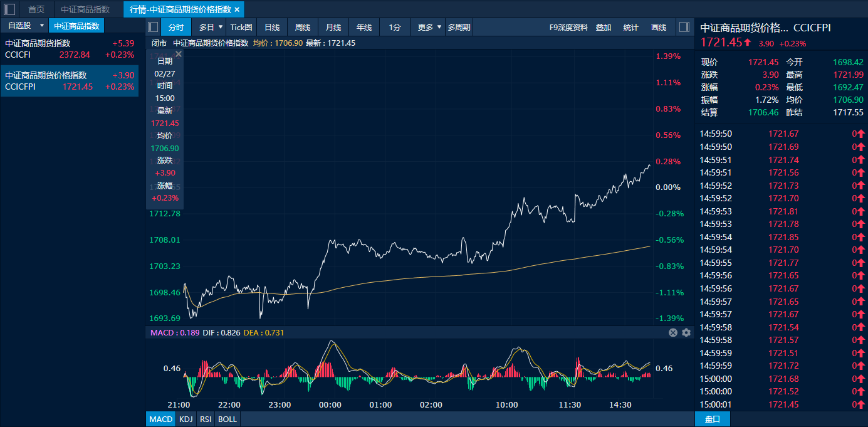The width and height of the screenshot is (868, 427).
Task: Collapse the watchlist via chart toolbar panel icon
Action: 152,27
